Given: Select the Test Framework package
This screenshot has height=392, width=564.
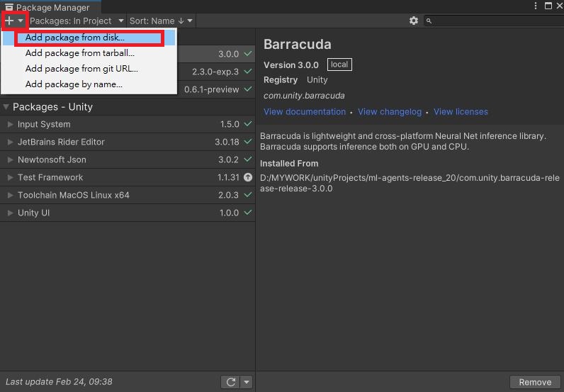Looking at the screenshot, I should pyautogui.click(x=128, y=177).
